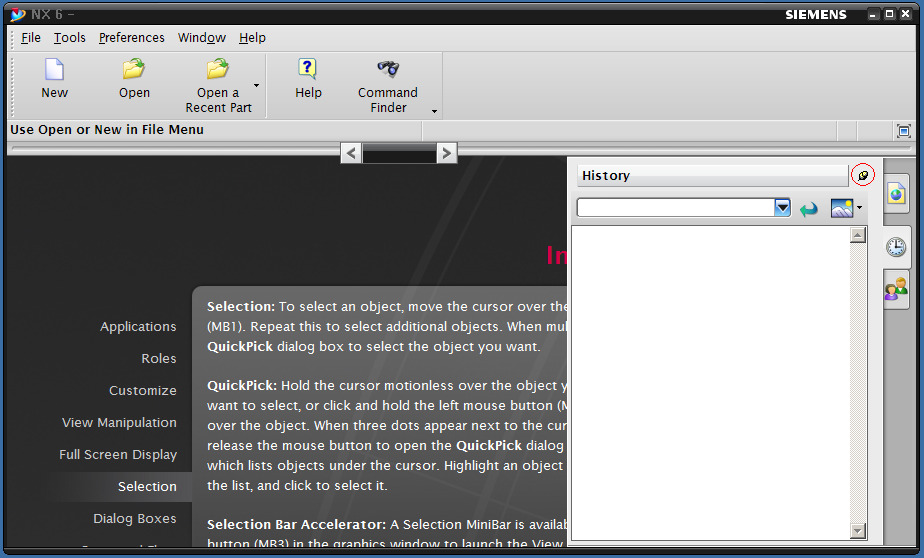This screenshot has width=924, height=558.
Task: Expand toolbar options arrow near Command Finder
Action: coord(434,111)
